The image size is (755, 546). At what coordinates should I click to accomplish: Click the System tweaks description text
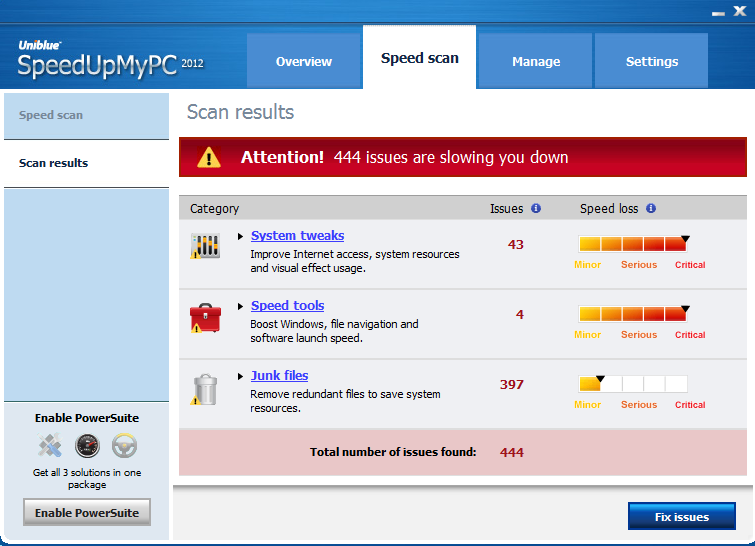click(355, 261)
